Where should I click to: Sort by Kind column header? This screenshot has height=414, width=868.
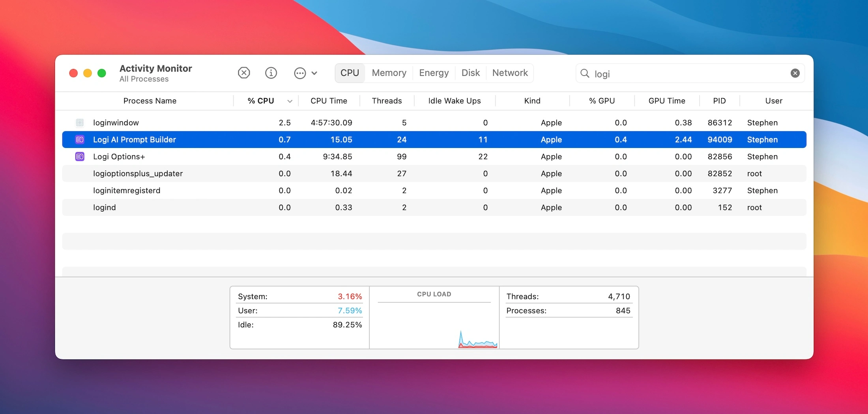click(x=532, y=101)
